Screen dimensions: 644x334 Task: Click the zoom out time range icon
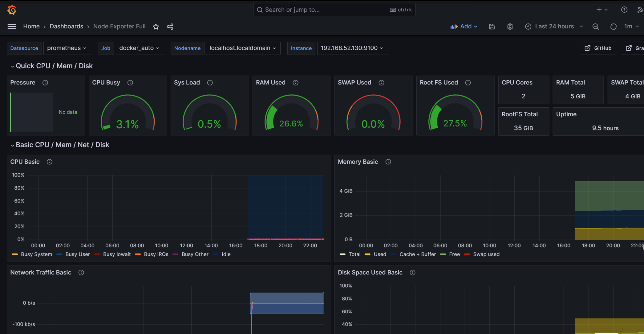point(596,27)
